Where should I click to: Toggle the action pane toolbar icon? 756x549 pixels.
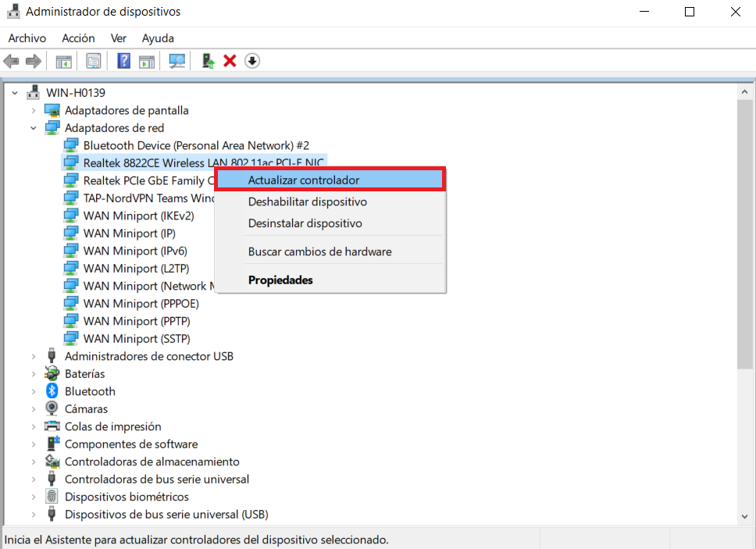[147, 61]
